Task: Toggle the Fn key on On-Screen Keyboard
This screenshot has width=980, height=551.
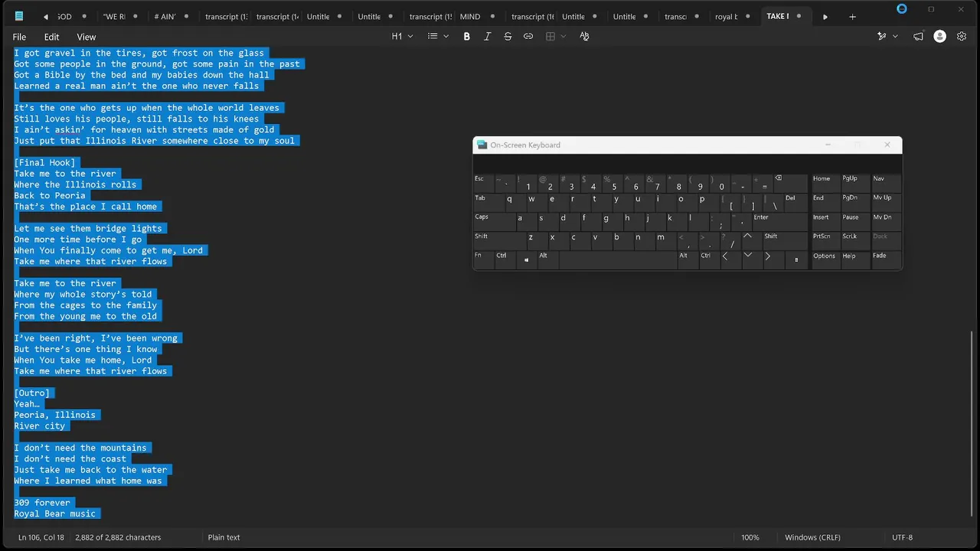Action: [x=482, y=259]
